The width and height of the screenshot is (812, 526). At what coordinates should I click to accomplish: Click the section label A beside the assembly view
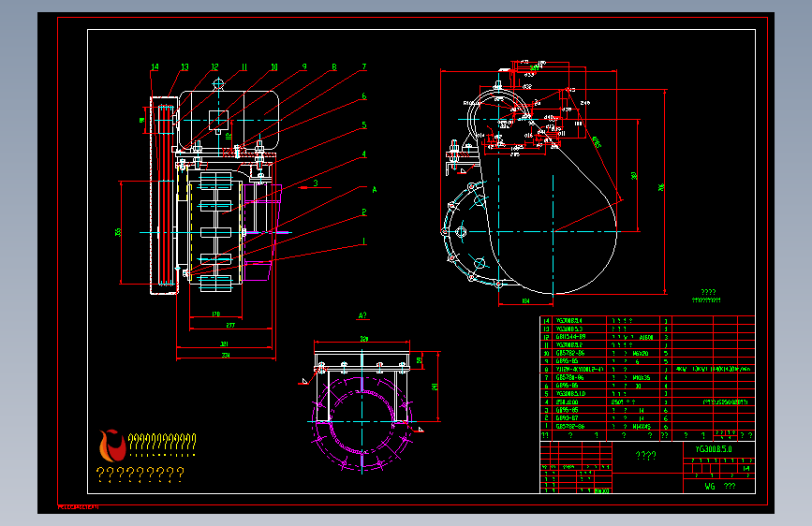375,189
